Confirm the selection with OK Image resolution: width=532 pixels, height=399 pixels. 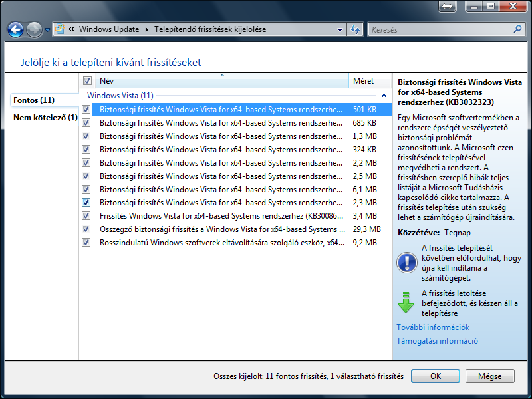(436, 376)
